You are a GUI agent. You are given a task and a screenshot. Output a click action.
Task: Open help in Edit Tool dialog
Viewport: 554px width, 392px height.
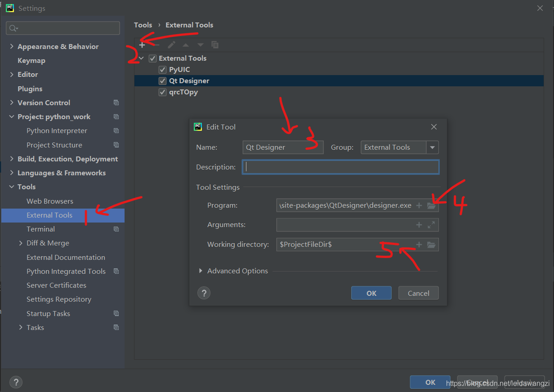(204, 293)
